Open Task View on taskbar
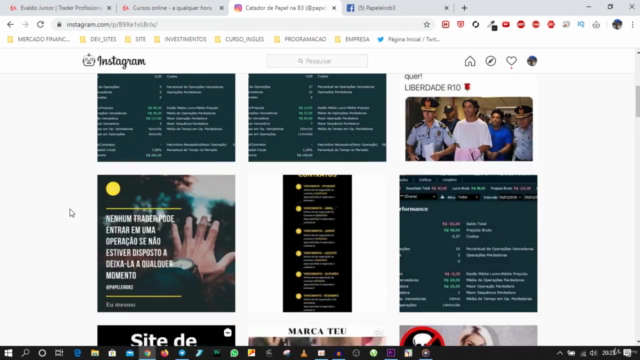The width and height of the screenshot is (640, 360). pos(59,353)
